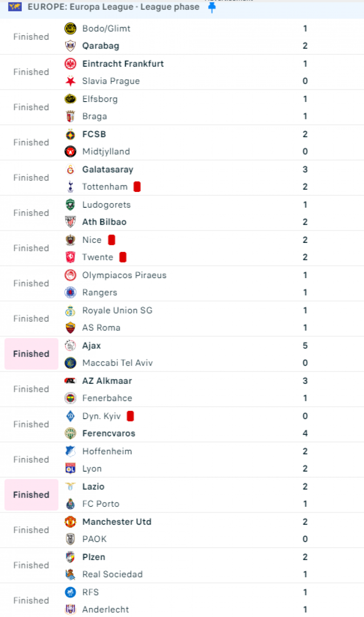364x617 pixels.
Task: Click the Dyn. Kyiv red card icon
Action: click(130, 416)
